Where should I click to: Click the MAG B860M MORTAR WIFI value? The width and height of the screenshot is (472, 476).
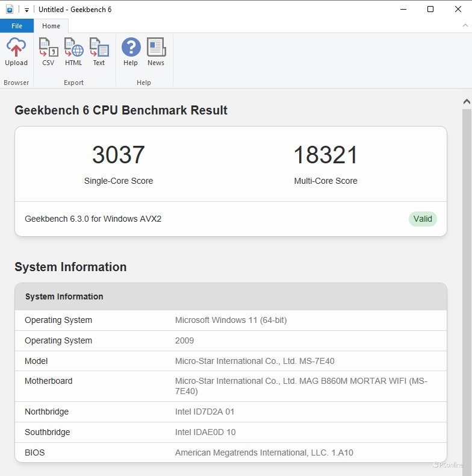point(301,386)
